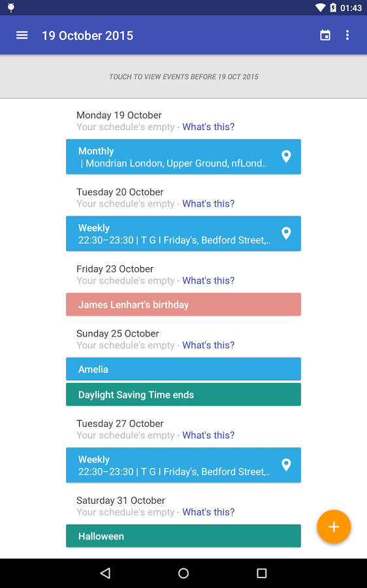Open the hamburger navigation menu

pyautogui.click(x=22, y=35)
